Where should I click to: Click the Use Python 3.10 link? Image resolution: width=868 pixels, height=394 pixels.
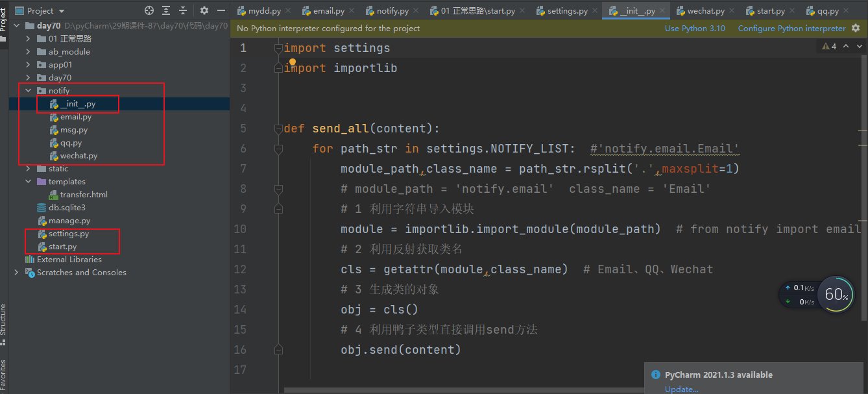click(x=695, y=28)
